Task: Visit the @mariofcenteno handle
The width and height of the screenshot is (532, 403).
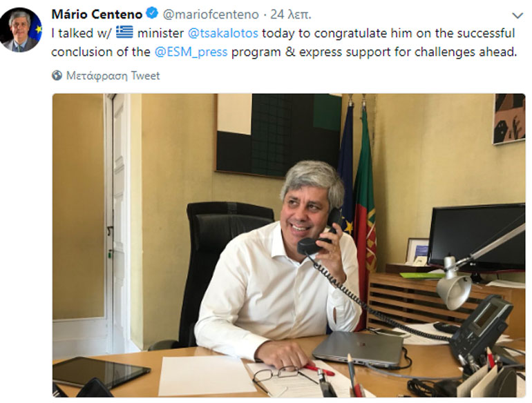Action: pyautogui.click(x=211, y=14)
